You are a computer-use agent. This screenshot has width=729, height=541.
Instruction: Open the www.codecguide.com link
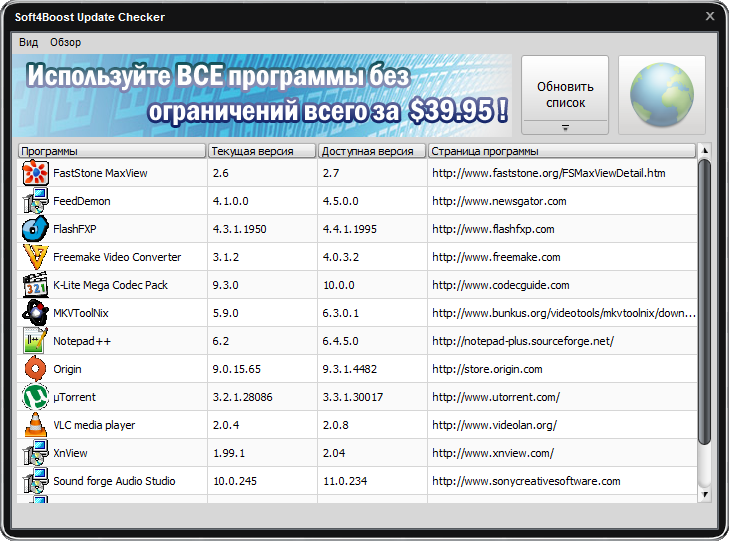pos(501,285)
